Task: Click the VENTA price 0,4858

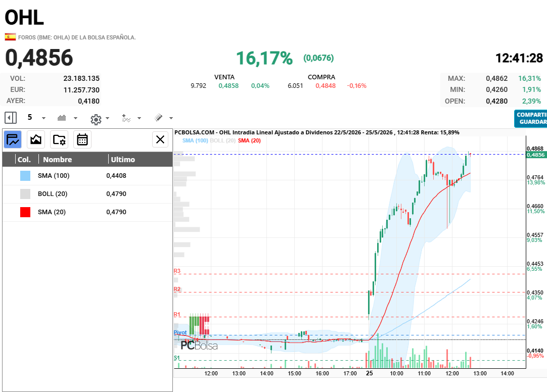Action: [x=229, y=86]
